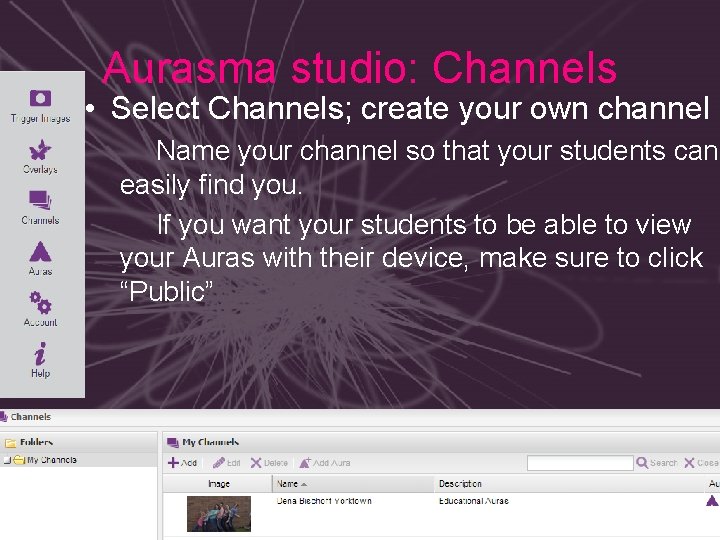This screenshot has height=540, width=720.
Task: Click the My Channels panel header icon
Action: (x=173, y=442)
